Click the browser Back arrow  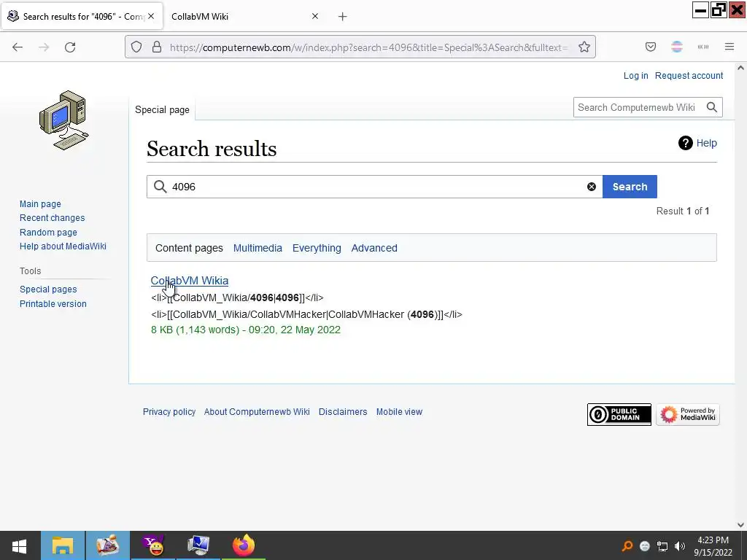pyautogui.click(x=18, y=47)
